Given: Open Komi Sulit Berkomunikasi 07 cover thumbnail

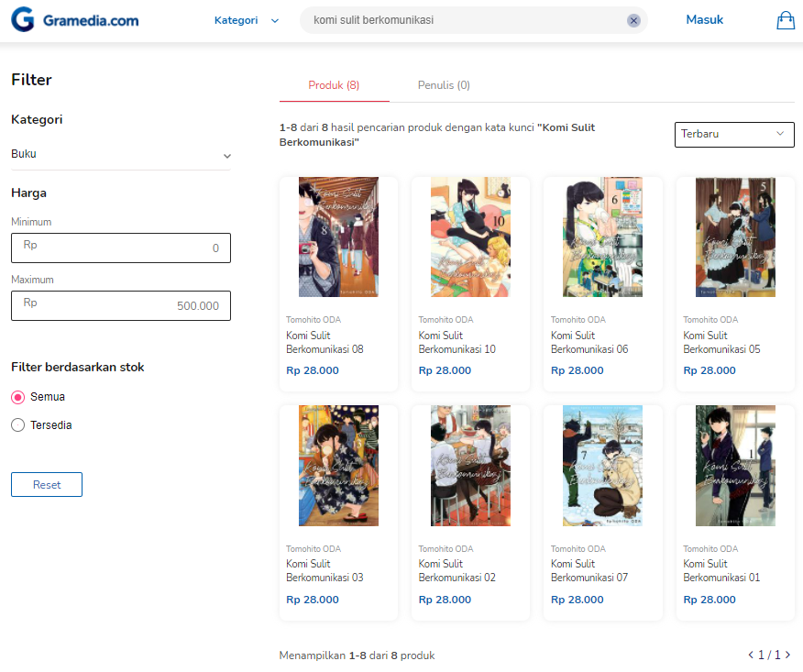Looking at the screenshot, I should (x=603, y=466).
